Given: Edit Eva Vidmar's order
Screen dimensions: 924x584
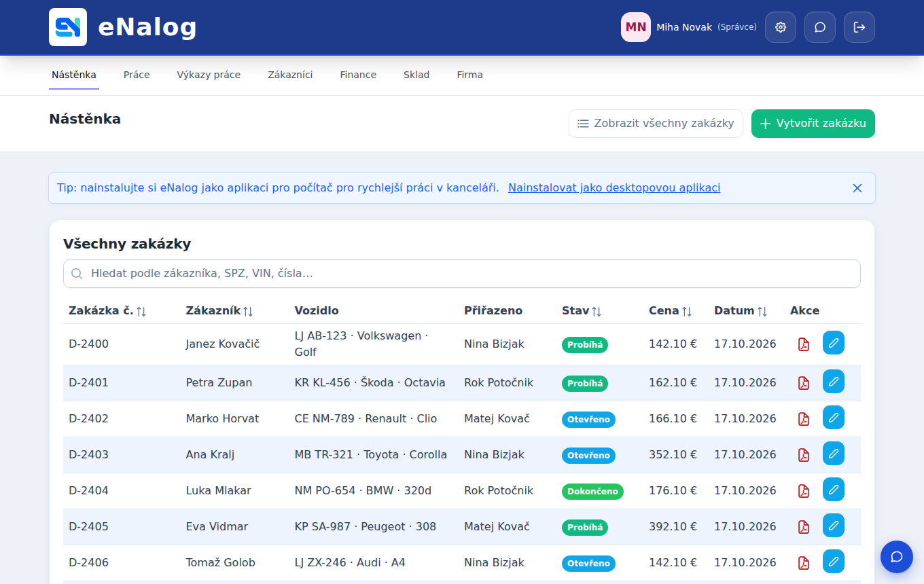Looking at the screenshot, I should click(x=834, y=526).
